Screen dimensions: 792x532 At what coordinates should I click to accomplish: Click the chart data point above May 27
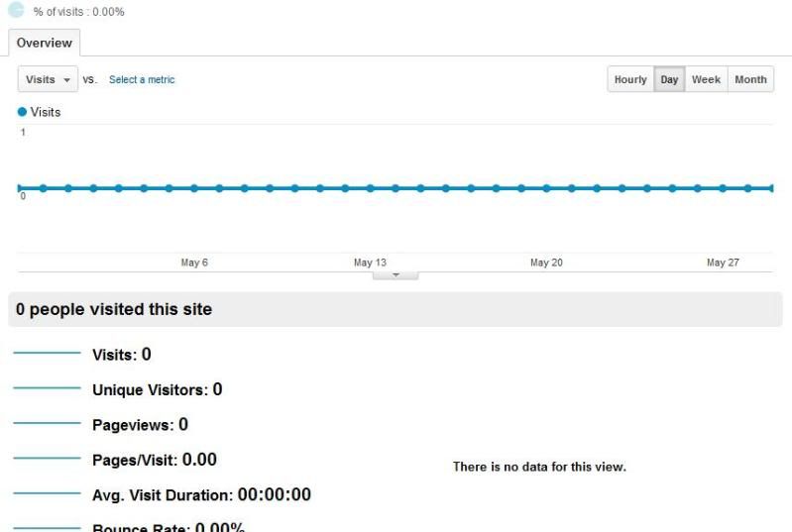tap(723, 187)
